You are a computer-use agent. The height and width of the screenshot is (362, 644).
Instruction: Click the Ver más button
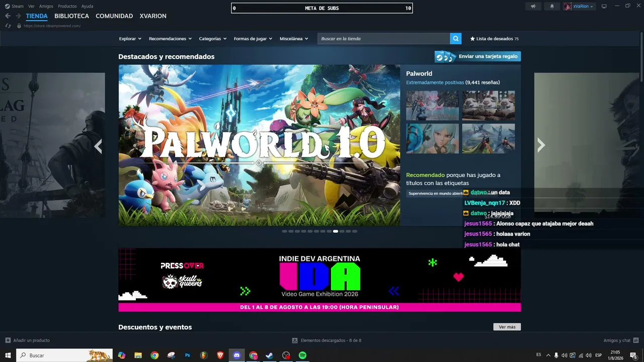tap(507, 327)
